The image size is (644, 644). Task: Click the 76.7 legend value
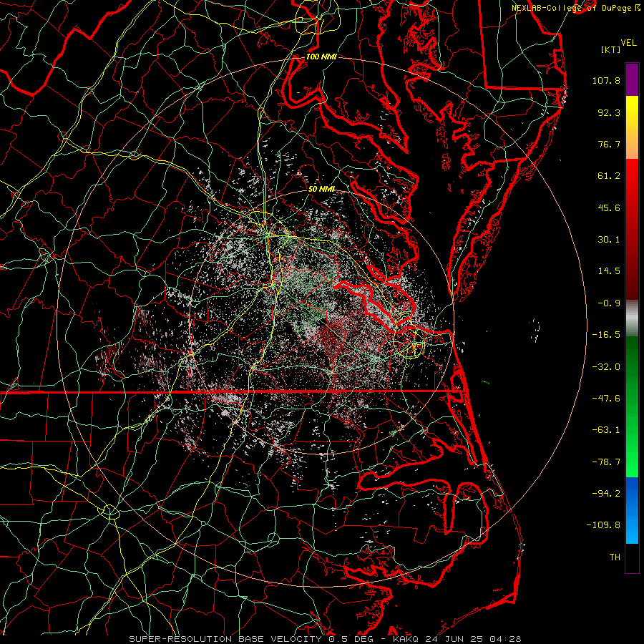609,144
